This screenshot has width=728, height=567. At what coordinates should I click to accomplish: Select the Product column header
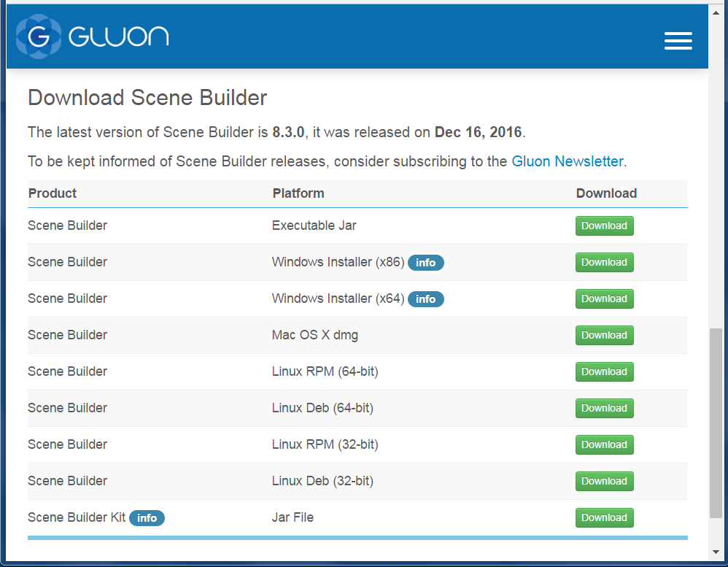[49, 193]
